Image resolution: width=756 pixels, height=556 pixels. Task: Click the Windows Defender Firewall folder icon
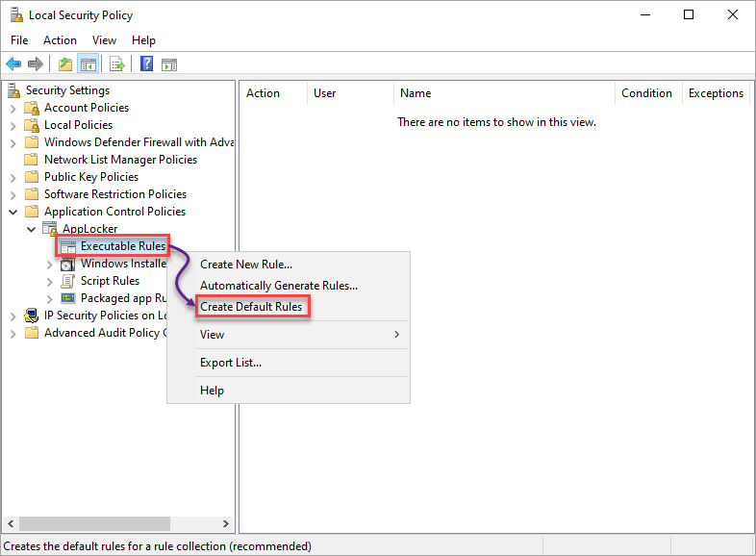(32, 142)
